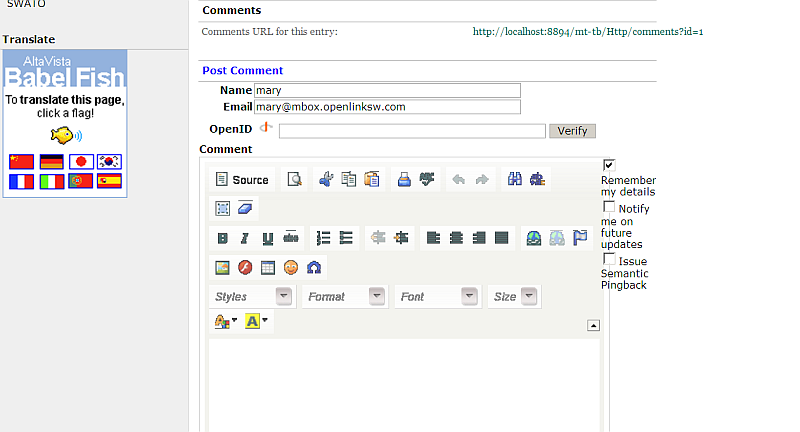
Task: Click the OpenID input field
Action: click(412, 131)
